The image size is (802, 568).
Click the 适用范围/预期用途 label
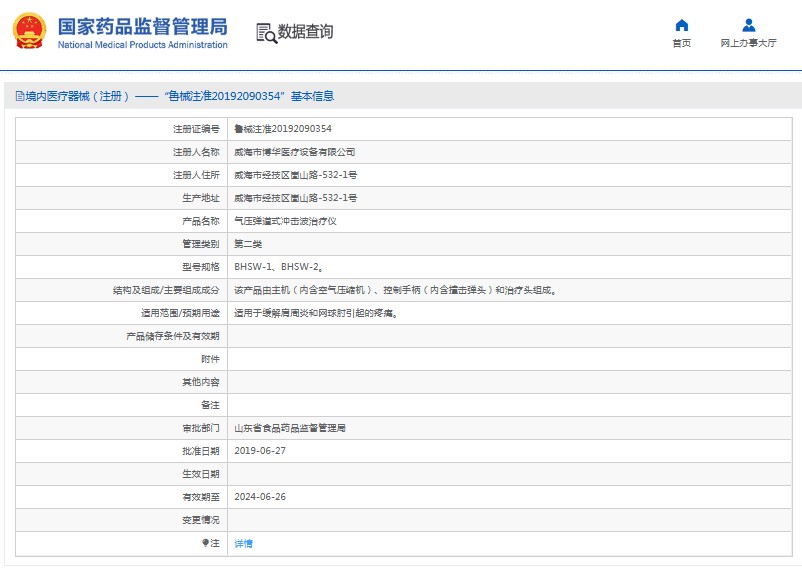coord(181,313)
